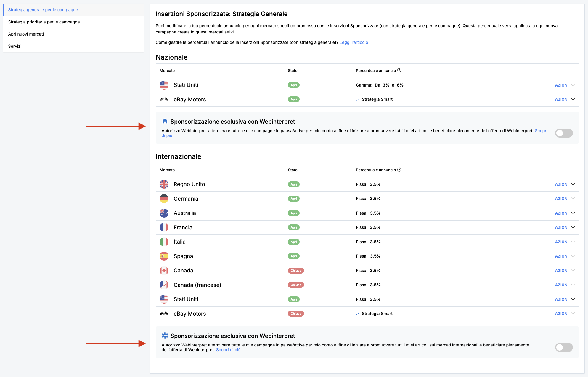Click Germania market name
The image size is (588, 377).
(186, 199)
